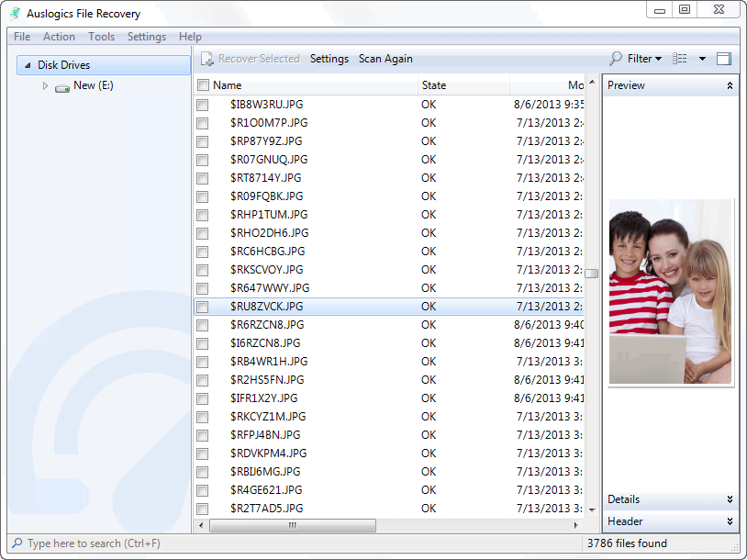
Task: Click the New (E:) drive icon
Action: [x=62, y=86]
